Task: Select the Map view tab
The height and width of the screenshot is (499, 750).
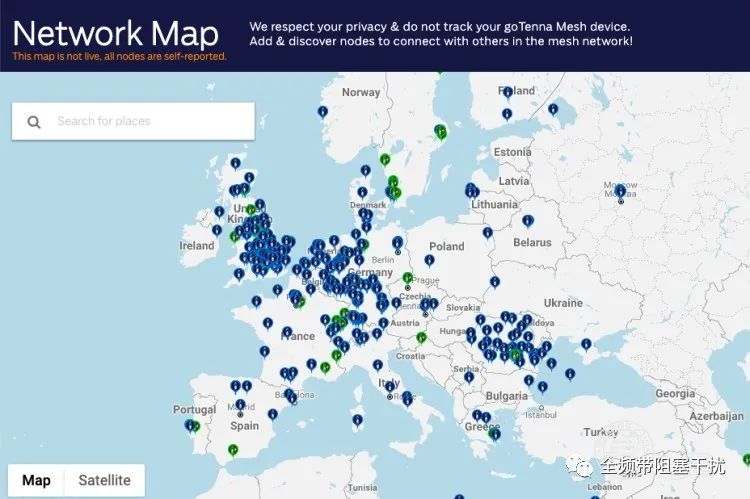Action: [36, 480]
